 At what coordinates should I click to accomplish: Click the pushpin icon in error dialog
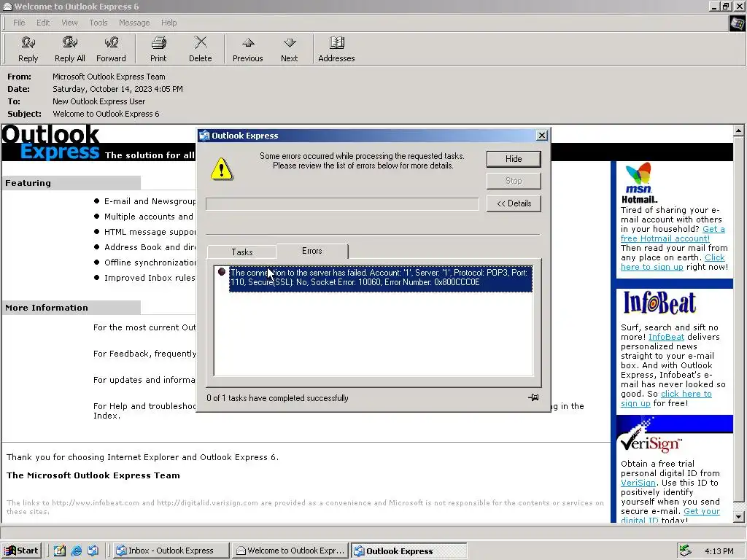click(533, 397)
